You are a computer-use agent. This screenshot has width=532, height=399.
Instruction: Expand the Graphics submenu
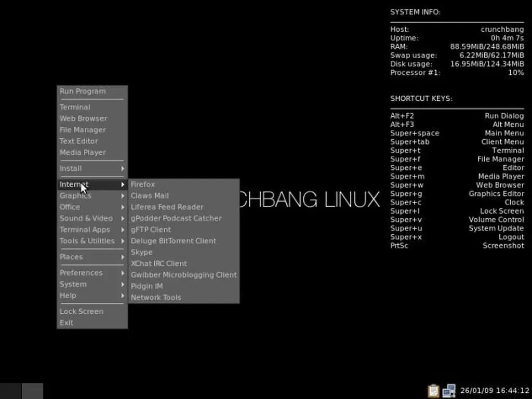[x=92, y=196]
